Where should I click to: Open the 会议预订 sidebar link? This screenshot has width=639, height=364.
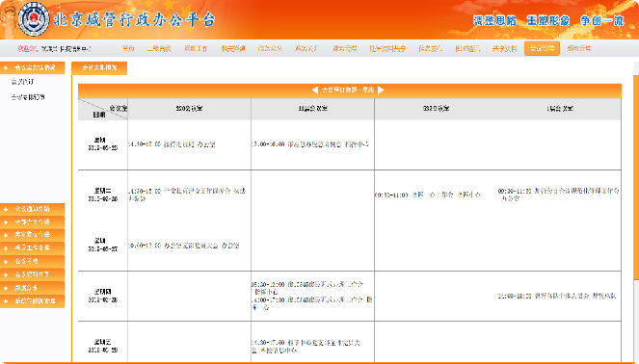(22, 82)
